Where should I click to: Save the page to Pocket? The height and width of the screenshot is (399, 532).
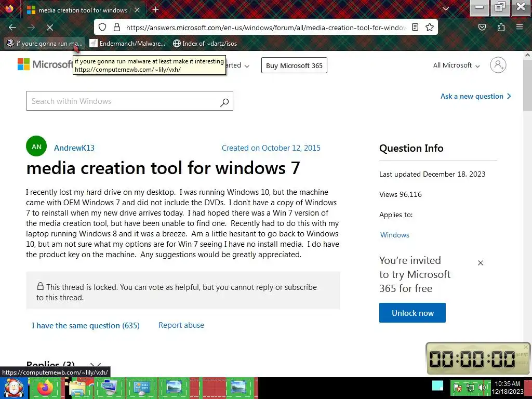(482, 27)
